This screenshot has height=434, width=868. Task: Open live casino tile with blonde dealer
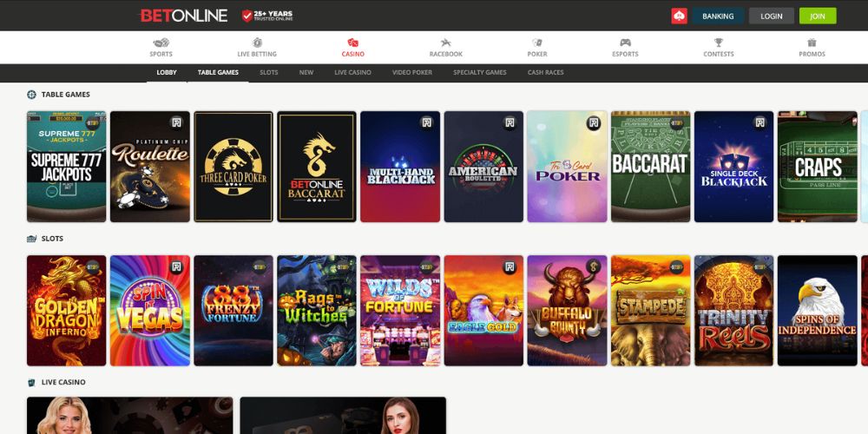(x=130, y=415)
